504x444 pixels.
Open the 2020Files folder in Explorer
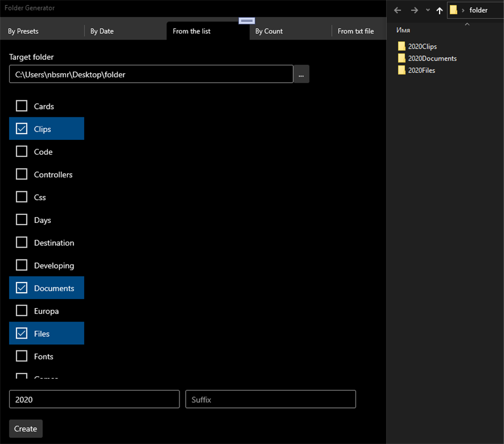tap(420, 70)
